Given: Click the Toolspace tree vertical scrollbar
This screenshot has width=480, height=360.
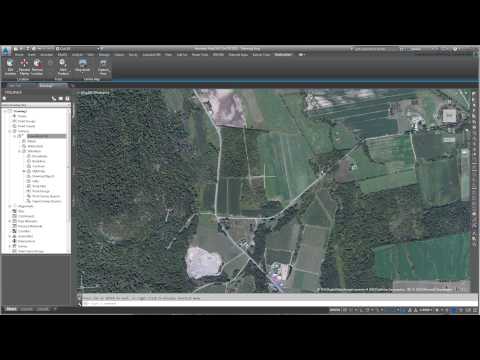Looking at the screenshot, I should click(x=69, y=180).
